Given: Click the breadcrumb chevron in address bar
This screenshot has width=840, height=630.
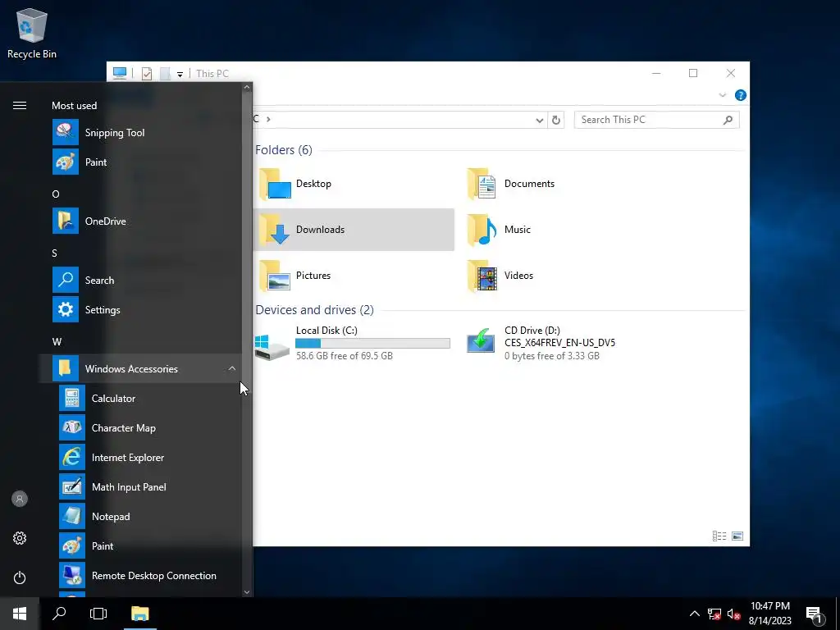Looking at the screenshot, I should [x=268, y=120].
